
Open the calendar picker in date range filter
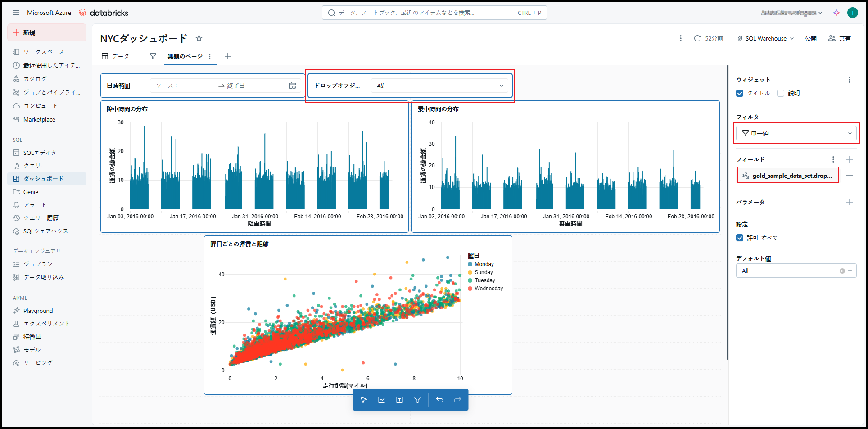(293, 86)
